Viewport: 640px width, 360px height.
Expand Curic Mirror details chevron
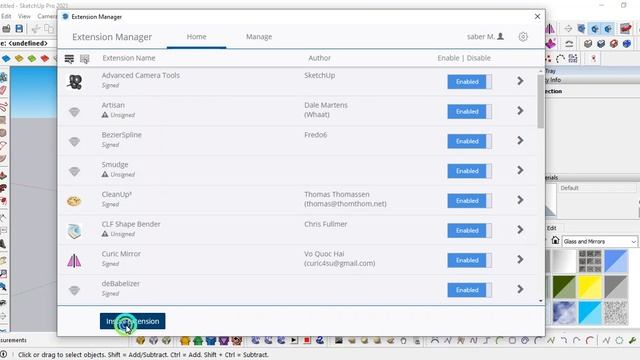click(520, 260)
